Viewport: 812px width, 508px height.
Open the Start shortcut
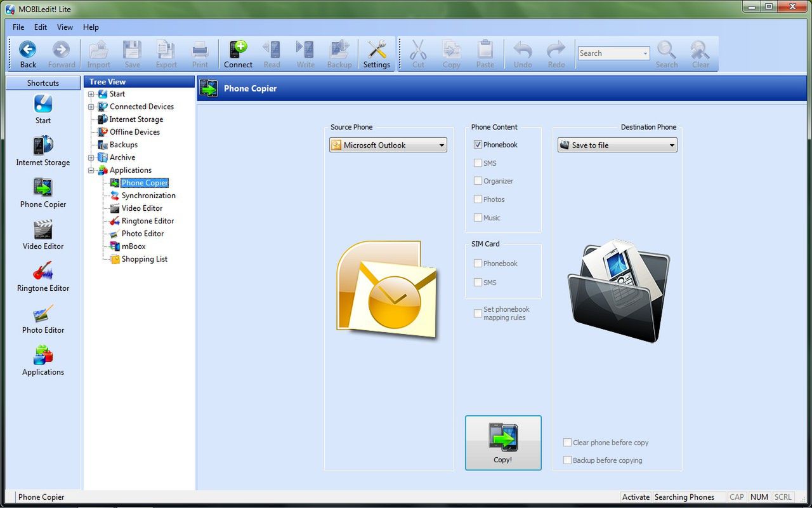point(43,109)
